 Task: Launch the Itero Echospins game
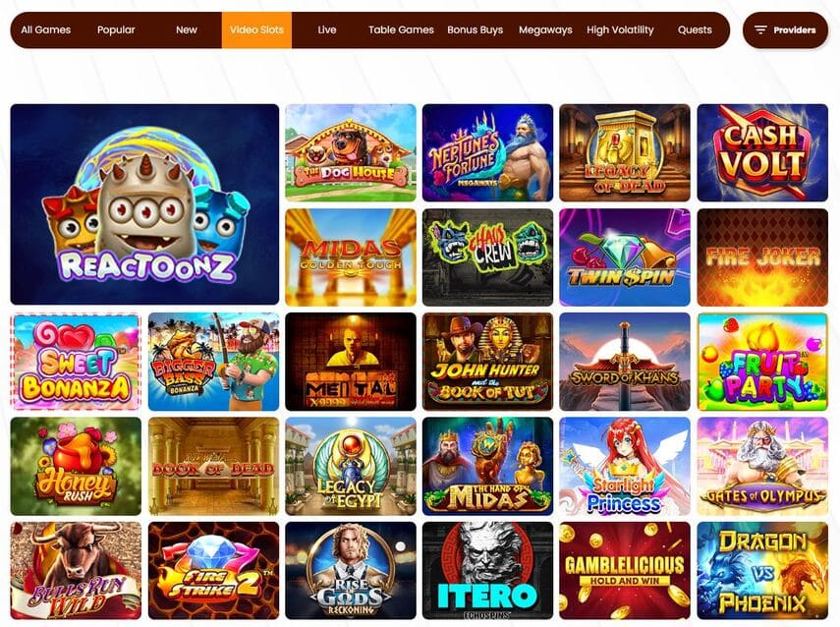(487, 571)
